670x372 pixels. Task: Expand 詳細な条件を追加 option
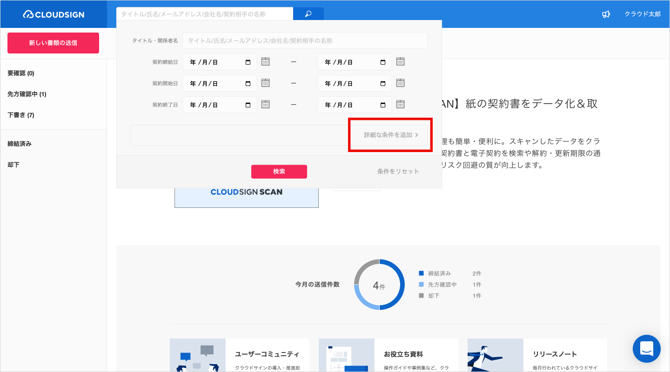tap(391, 135)
